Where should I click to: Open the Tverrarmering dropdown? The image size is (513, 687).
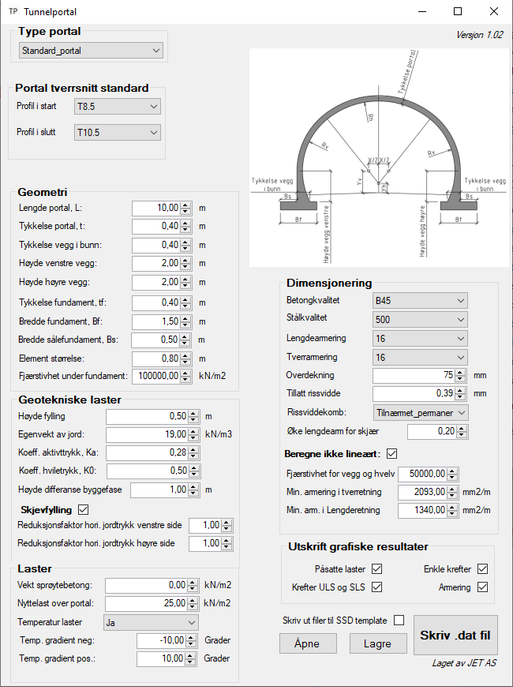point(420,357)
